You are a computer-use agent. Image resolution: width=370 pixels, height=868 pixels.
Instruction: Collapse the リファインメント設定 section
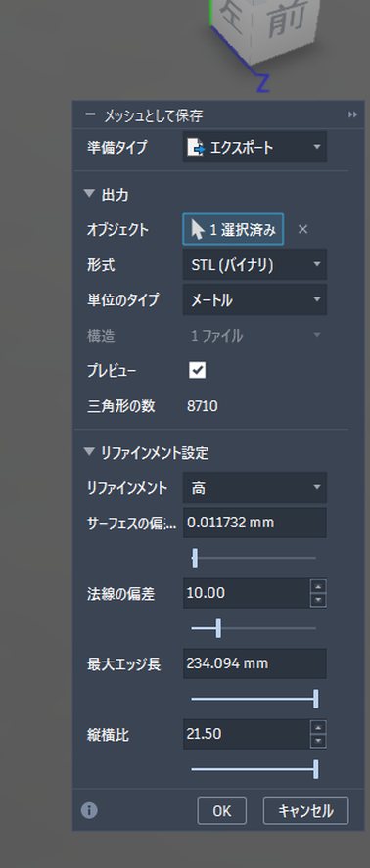point(89,452)
